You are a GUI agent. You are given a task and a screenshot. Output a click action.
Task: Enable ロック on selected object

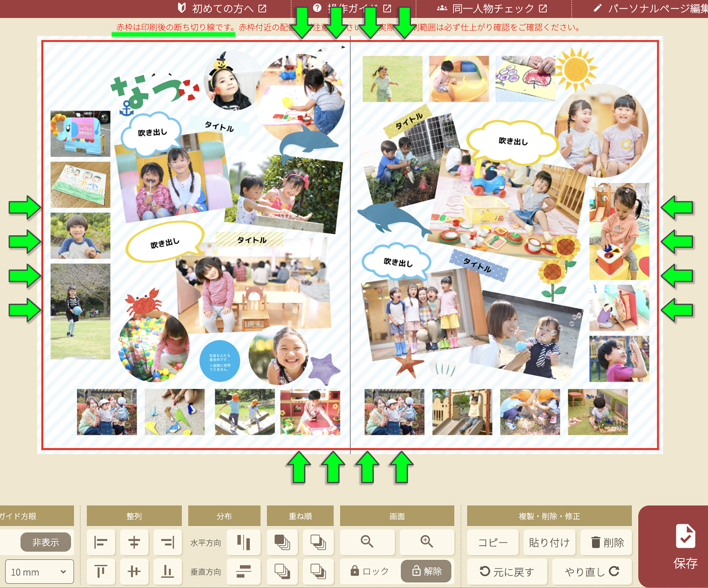click(370, 571)
